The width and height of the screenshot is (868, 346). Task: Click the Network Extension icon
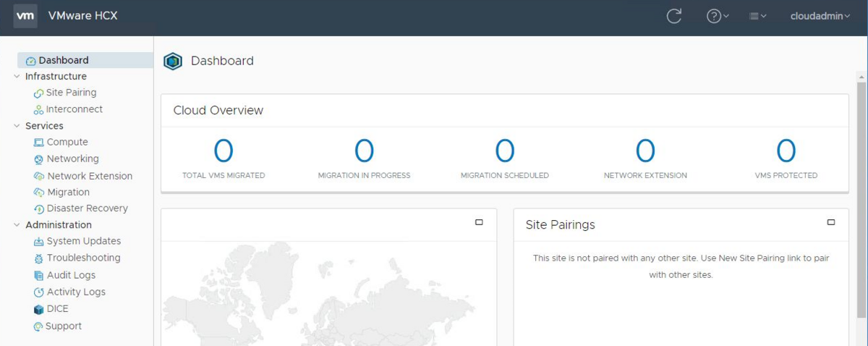pos(39,177)
